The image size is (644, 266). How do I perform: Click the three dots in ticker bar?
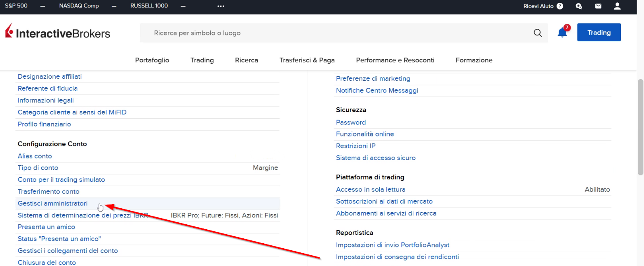click(221, 6)
